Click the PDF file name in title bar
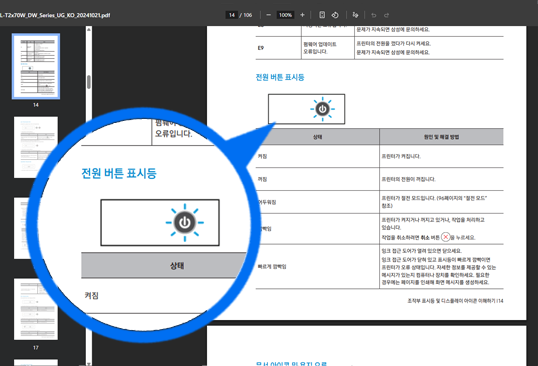 55,15
